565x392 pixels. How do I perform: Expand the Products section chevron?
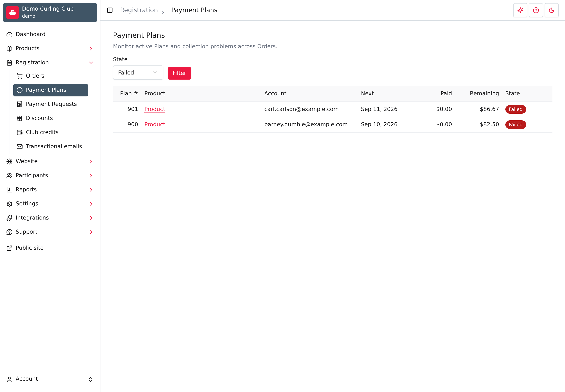pyautogui.click(x=91, y=49)
